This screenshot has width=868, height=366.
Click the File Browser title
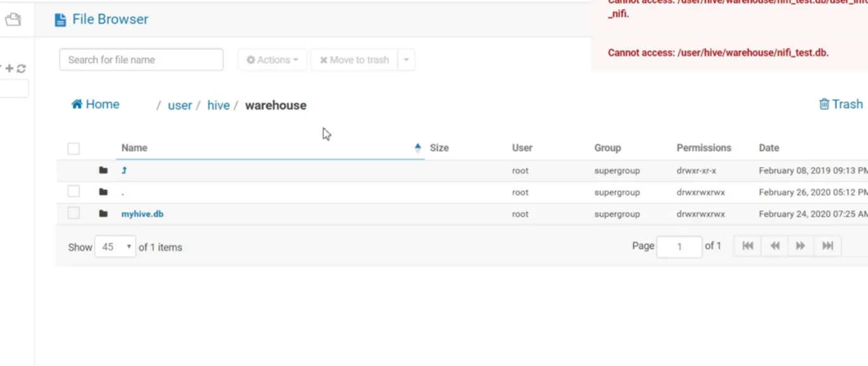point(110,19)
